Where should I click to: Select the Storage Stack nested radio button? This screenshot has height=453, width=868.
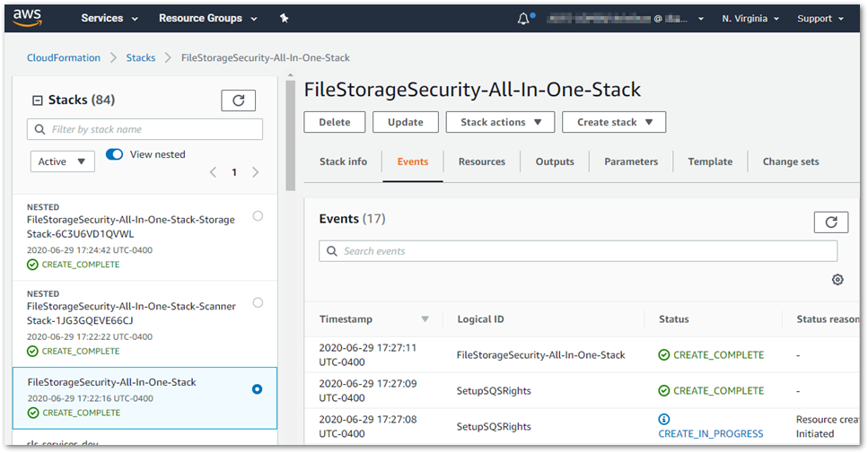click(x=258, y=216)
